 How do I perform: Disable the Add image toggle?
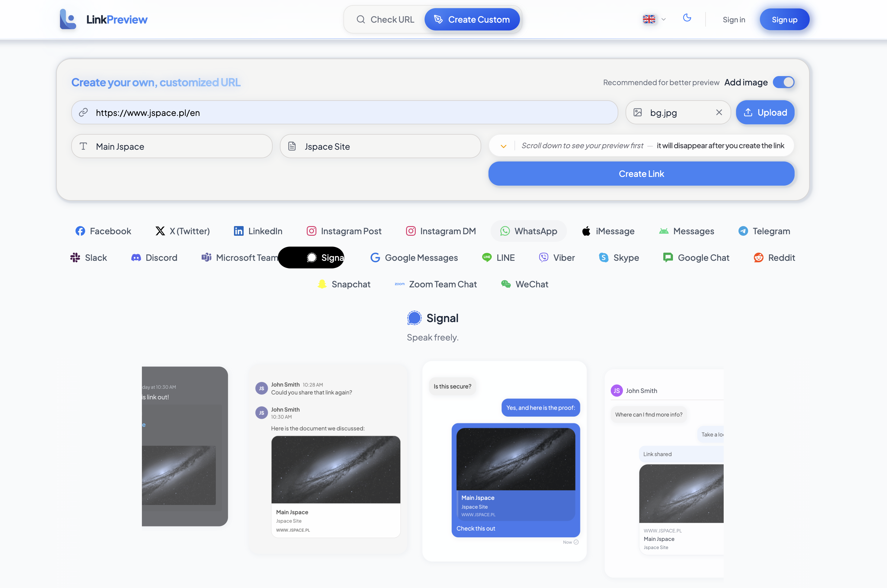pos(783,82)
